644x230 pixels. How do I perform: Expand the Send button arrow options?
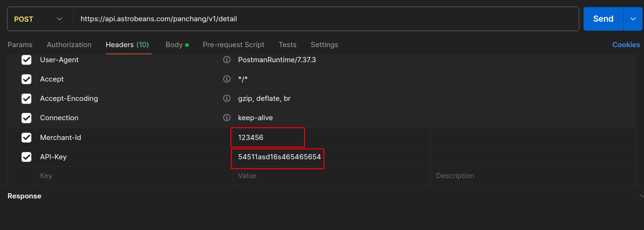click(x=633, y=19)
